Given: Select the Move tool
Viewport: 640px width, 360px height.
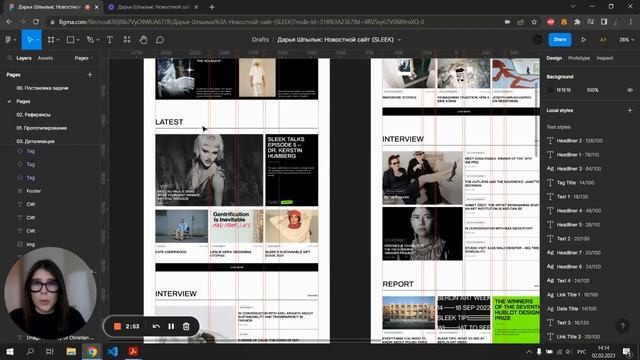Looking at the screenshot, I should click(29, 40).
